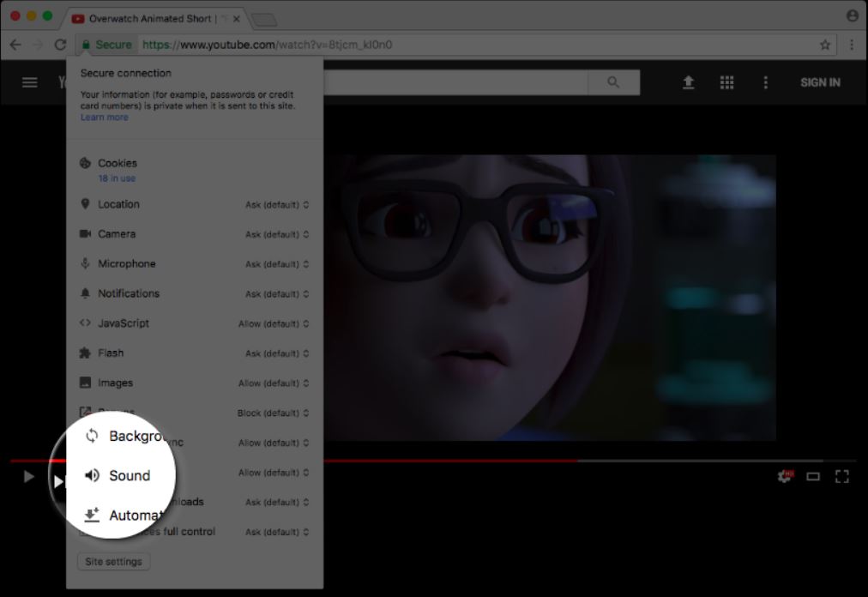Open Popups Block (default) dropdown
This screenshot has height=597, width=868.
[x=273, y=413]
